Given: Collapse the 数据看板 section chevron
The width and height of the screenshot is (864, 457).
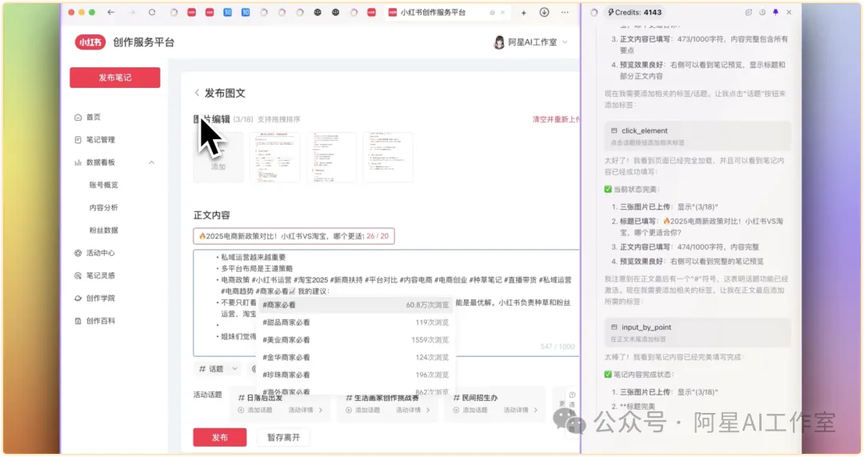Looking at the screenshot, I should [152, 163].
